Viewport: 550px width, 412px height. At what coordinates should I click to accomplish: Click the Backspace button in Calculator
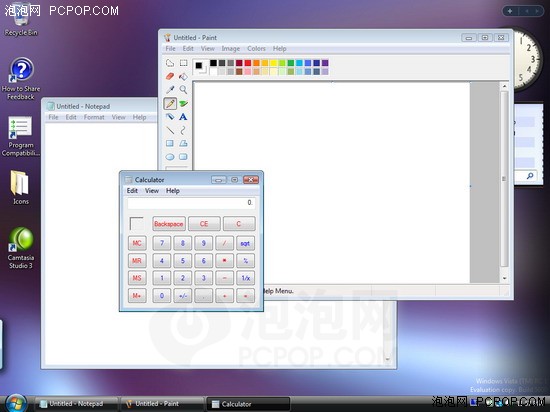click(169, 224)
